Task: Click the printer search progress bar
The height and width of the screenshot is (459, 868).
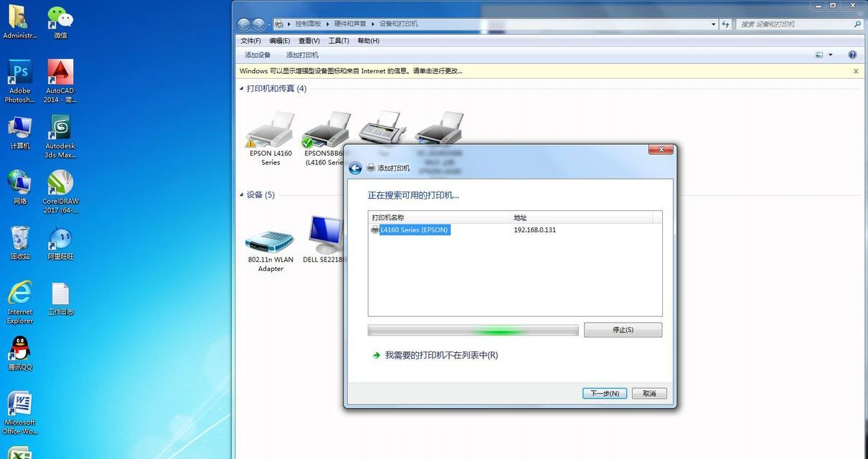Action: tap(473, 331)
